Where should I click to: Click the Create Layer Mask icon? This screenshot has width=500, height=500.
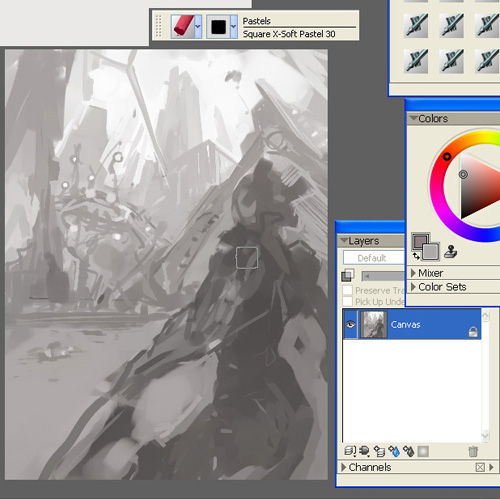click(x=423, y=451)
